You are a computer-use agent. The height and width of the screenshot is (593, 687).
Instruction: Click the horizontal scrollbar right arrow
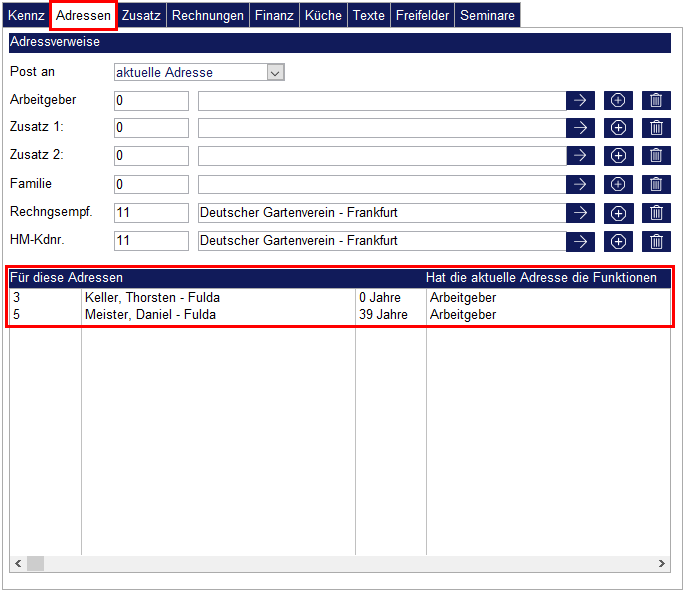[x=661, y=564]
